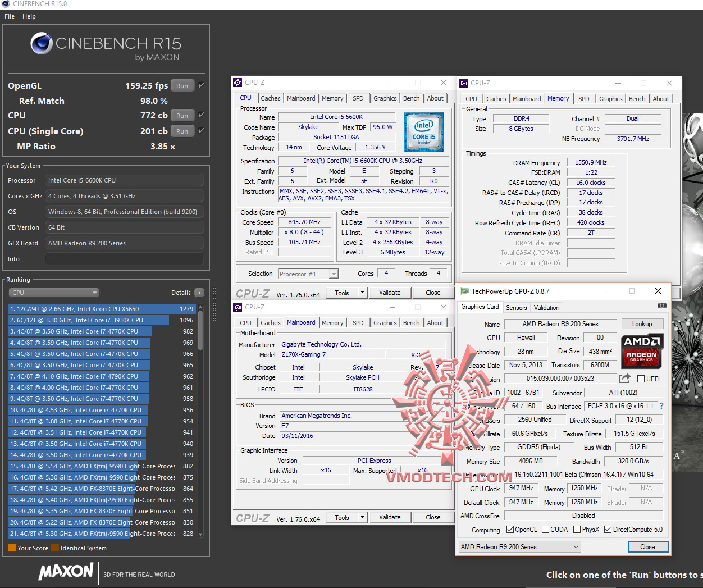Open the Processor #1 selection dropdown

(x=308, y=274)
